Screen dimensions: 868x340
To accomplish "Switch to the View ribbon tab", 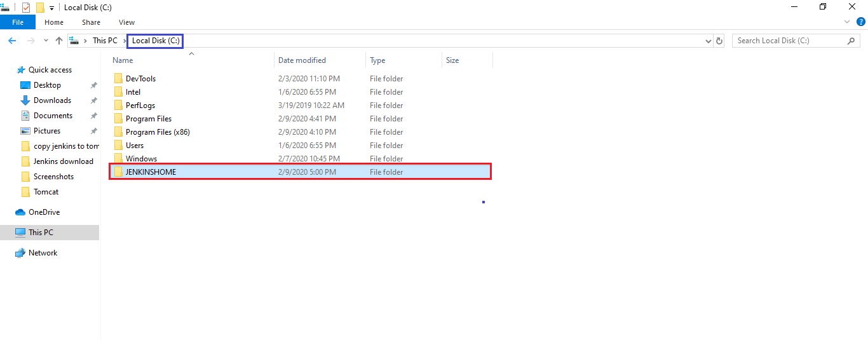I will pyautogui.click(x=127, y=22).
